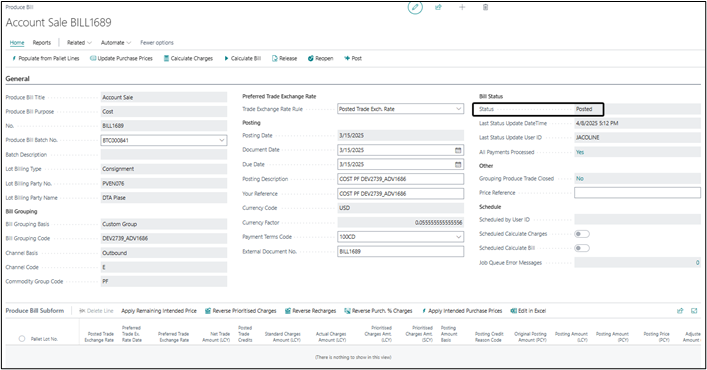Image resolution: width=707 pixels, height=370 pixels.
Task: Click the subform share icon
Action: pyautogui.click(x=680, y=311)
